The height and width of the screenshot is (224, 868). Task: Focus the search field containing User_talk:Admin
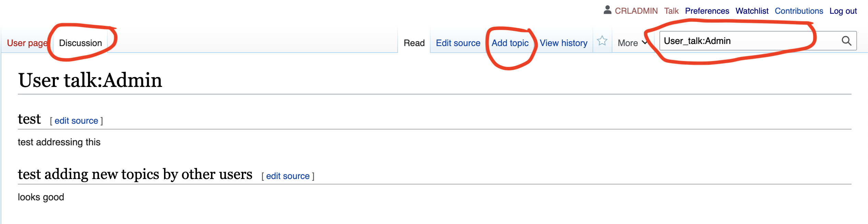pos(750,41)
